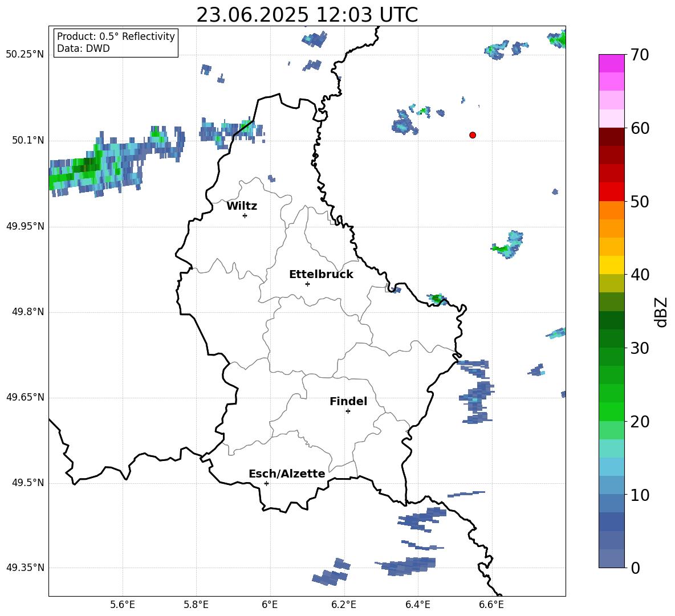Viewport: 675px width, 616px height.
Task: Click the Esch/Alzette station cross marker
Action: 266,483
